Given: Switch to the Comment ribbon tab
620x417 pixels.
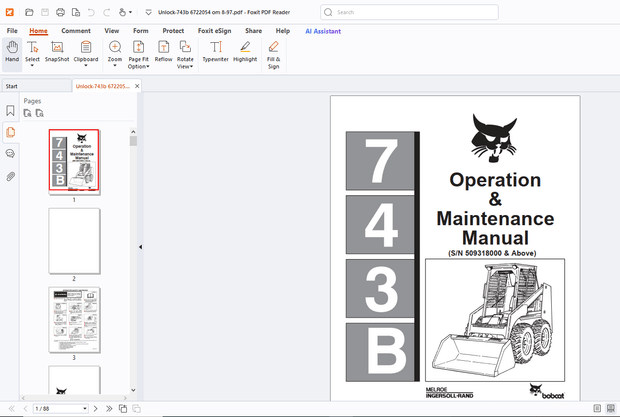Looking at the screenshot, I should (76, 31).
